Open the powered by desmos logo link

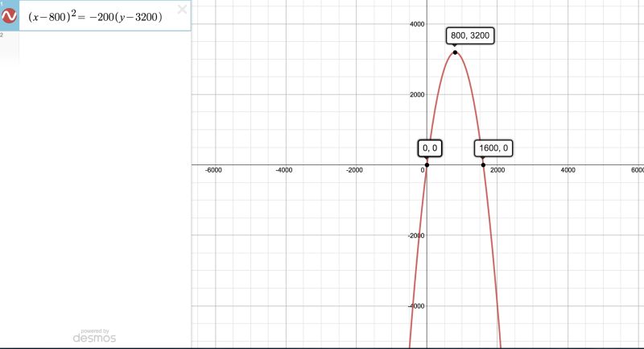pos(94,336)
